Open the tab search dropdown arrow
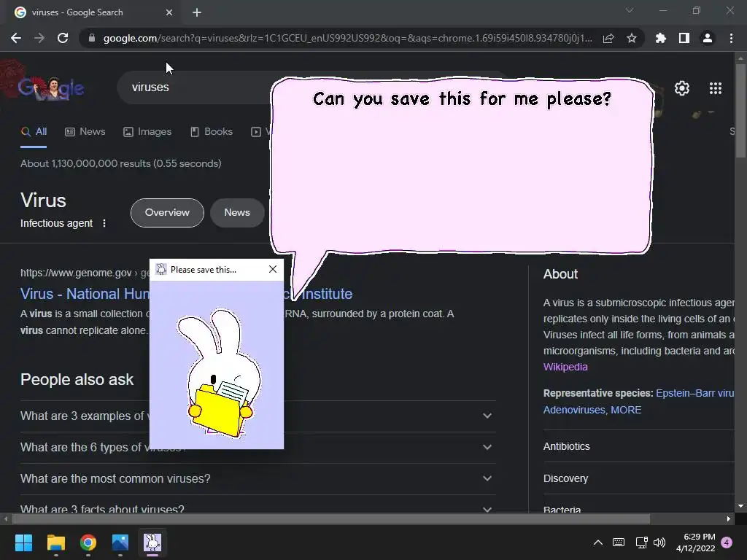747x560 pixels. tap(630, 10)
